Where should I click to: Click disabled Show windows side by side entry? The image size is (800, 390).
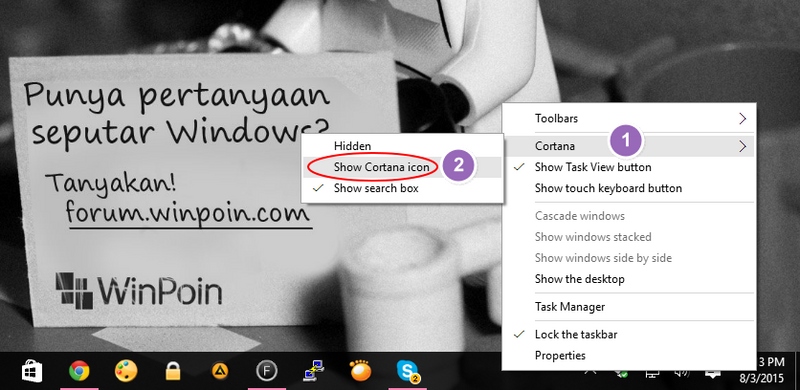point(629,258)
